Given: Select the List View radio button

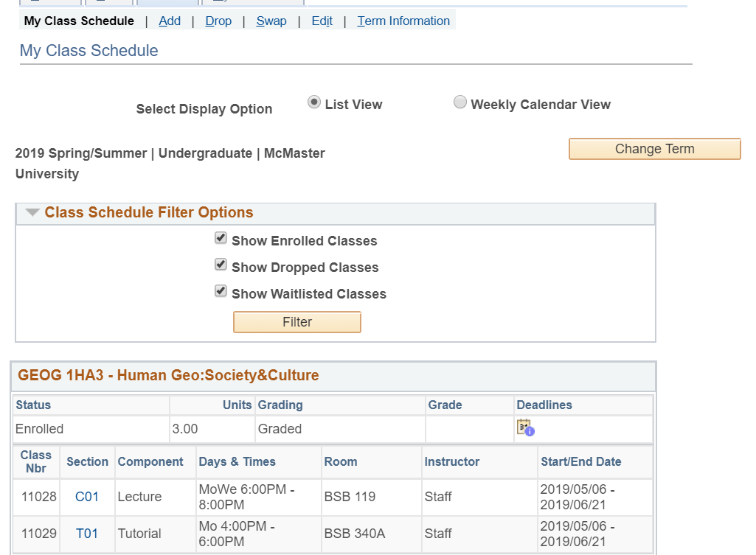Looking at the screenshot, I should (314, 102).
